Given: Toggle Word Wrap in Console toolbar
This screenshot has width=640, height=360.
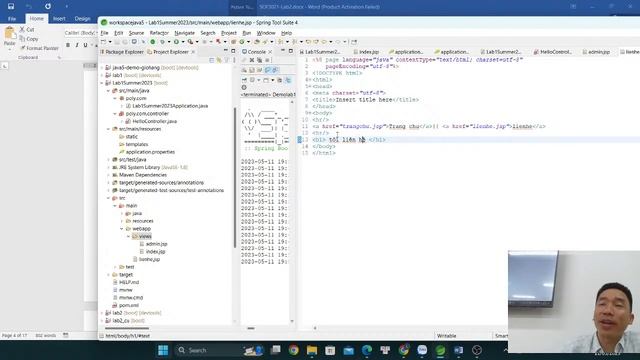Looking at the screenshot, I should (x=259, y=70).
